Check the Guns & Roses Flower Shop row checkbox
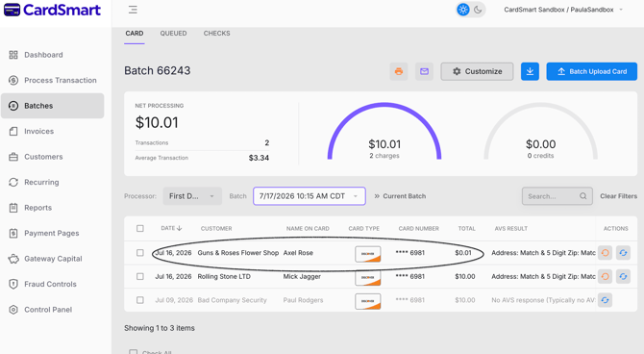 click(x=140, y=253)
